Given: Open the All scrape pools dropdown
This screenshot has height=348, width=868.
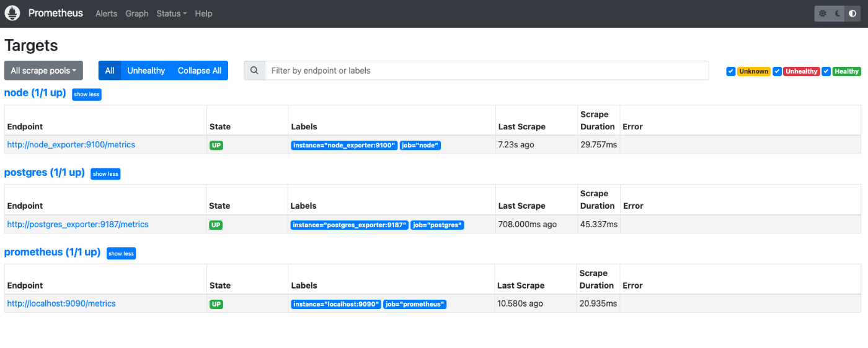Looking at the screenshot, I should [x=43, y=71].
